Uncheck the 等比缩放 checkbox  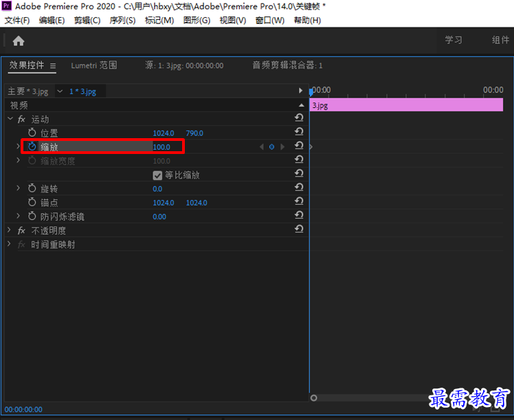157,175
